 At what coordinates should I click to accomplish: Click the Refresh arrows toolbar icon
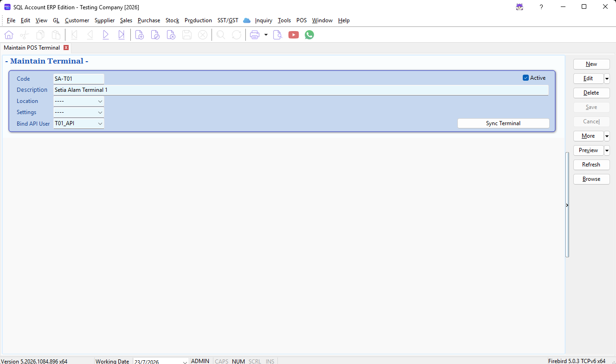coord(237,35)
